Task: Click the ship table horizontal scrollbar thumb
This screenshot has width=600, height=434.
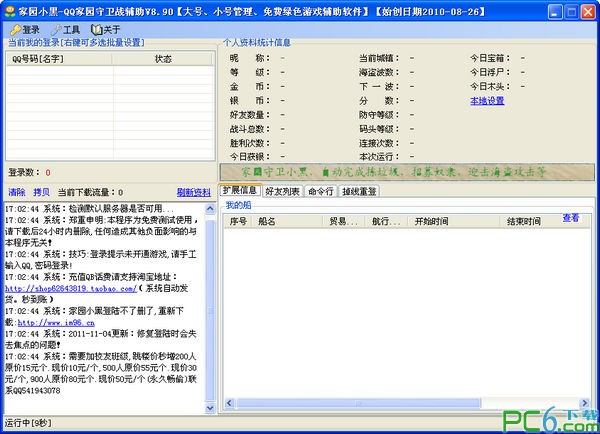Action: [359, 403]
